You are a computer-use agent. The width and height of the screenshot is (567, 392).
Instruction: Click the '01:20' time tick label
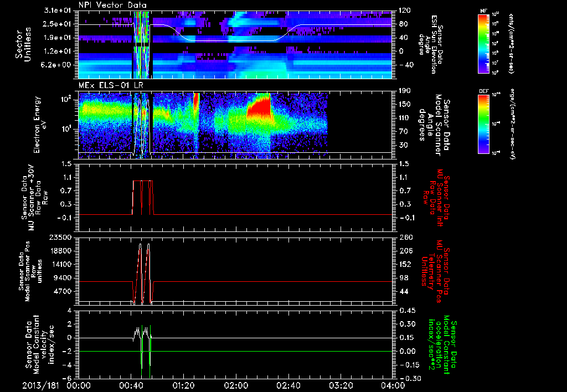(x=183, y=385)
